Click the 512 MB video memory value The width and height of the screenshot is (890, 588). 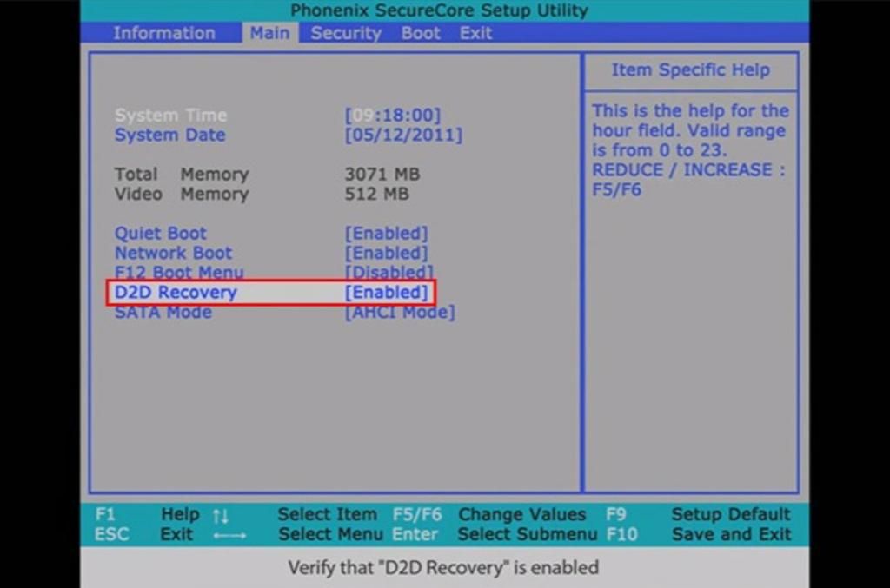pyautogui.click(x=377, y=194)
